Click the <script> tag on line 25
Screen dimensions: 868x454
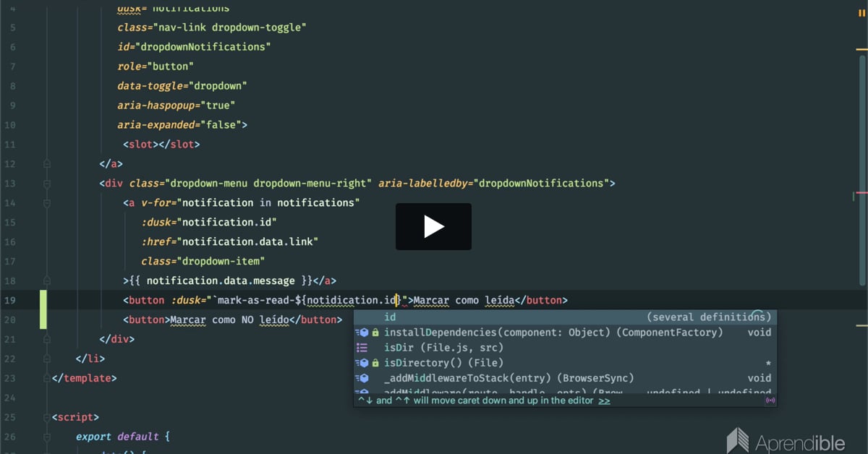pos(75,417)
